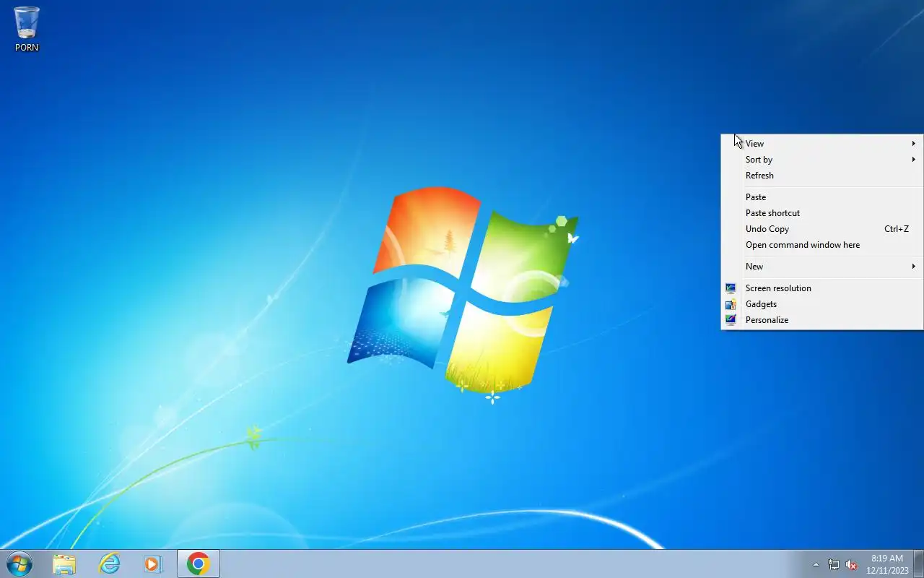Expand the View submenu

coord(822,144)
